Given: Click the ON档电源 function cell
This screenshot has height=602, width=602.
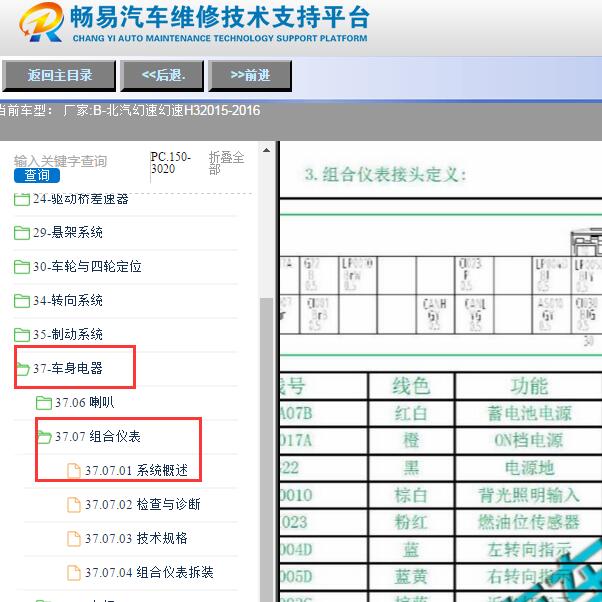Looking at the screenshot, I should click(x=529, y=440).
